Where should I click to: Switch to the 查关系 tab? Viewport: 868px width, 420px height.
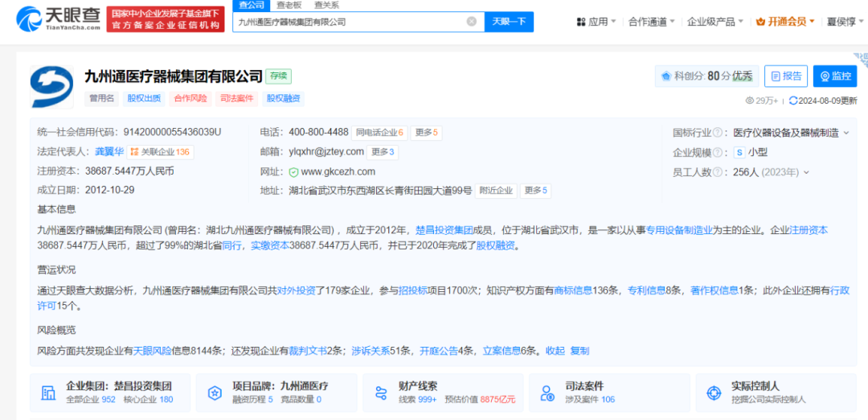pos(326,5)
